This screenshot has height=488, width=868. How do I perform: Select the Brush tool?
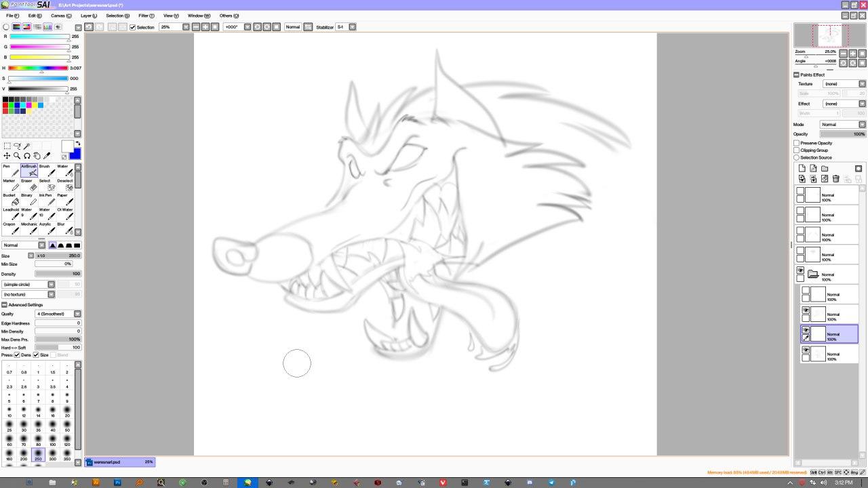click(x=47, y=170)
